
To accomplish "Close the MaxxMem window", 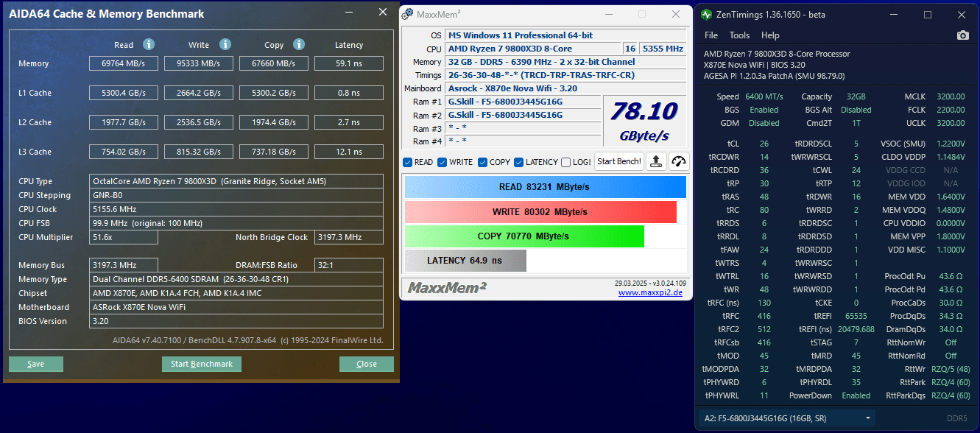I will [676, 14].
